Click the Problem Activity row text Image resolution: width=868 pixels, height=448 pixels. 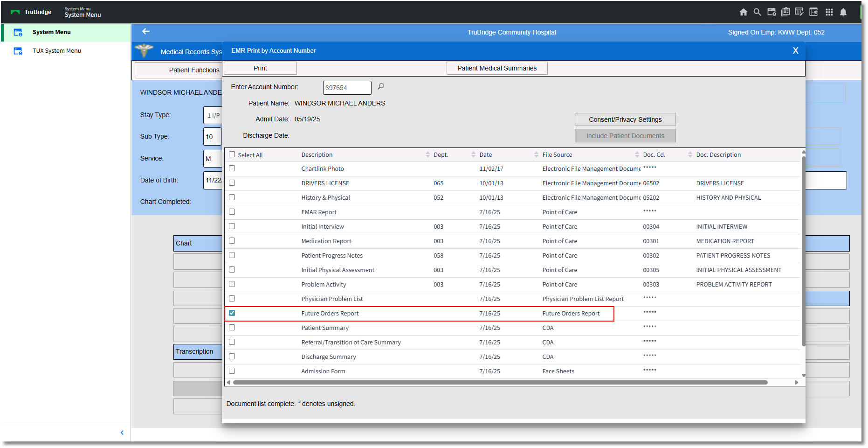pos(324,285)
